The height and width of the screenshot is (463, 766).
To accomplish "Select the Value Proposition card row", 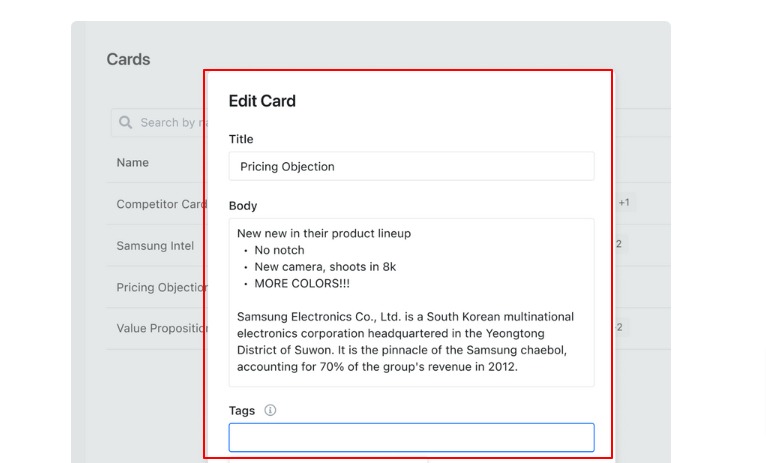I will coord(161,328).
